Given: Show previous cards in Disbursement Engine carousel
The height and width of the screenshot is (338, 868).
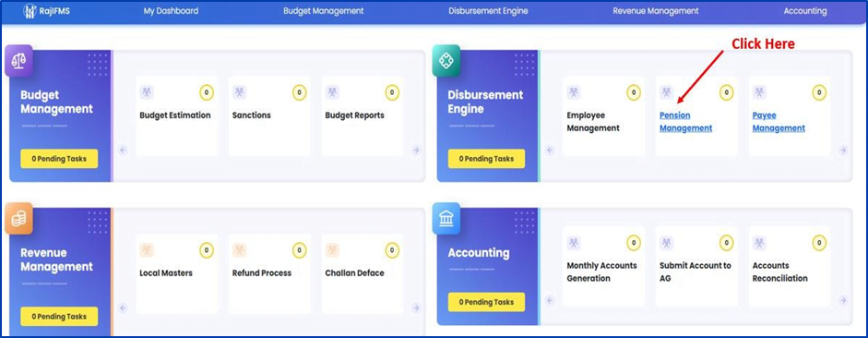Looking at the screenshot, I should (x=550, y=151).
